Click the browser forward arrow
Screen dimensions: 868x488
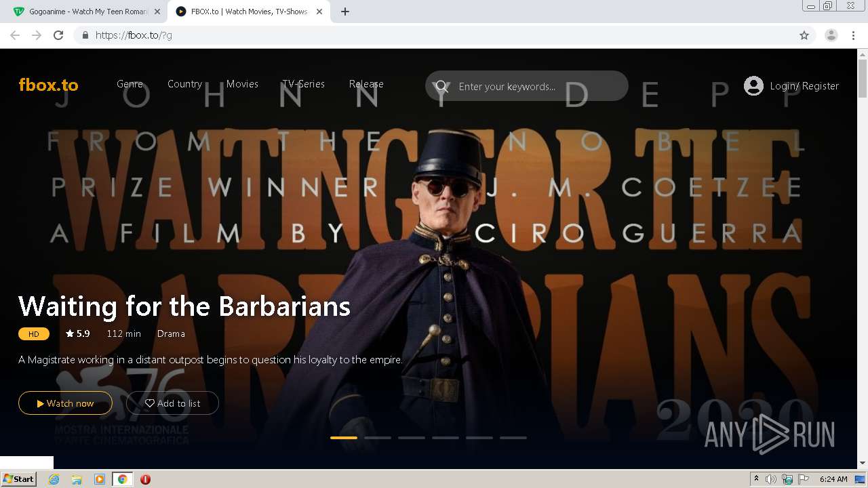tap(37, 35)
